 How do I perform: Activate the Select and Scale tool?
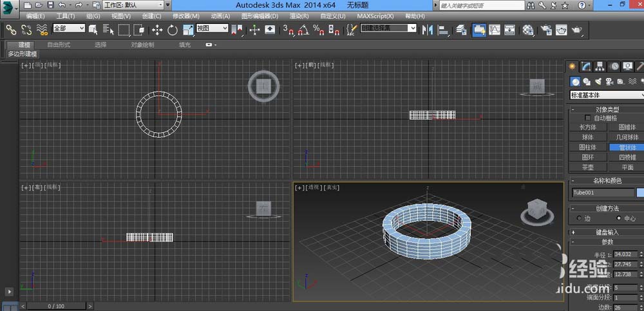coord(188,30)
